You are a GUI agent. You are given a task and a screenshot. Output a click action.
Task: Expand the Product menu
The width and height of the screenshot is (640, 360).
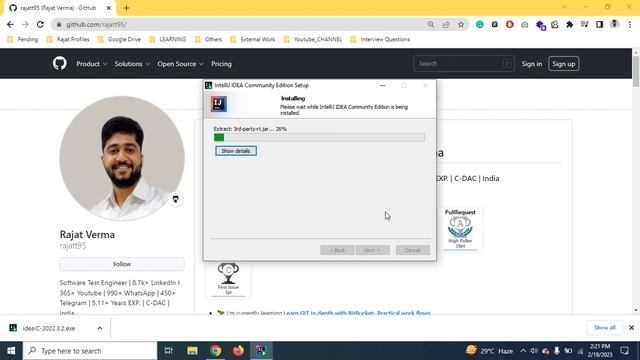[x=91, y=64]
